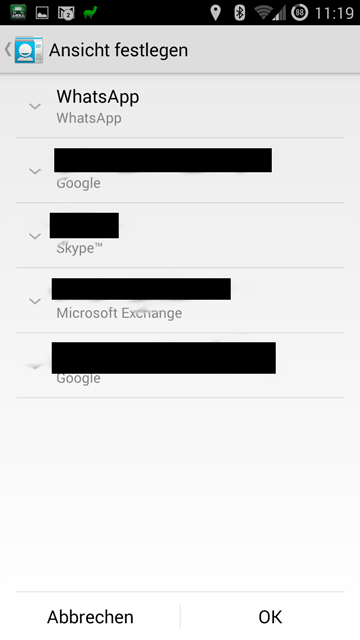Expand the WhatsApp account chevron
This screenshot has width=360, height=640.
coord(35,106)
